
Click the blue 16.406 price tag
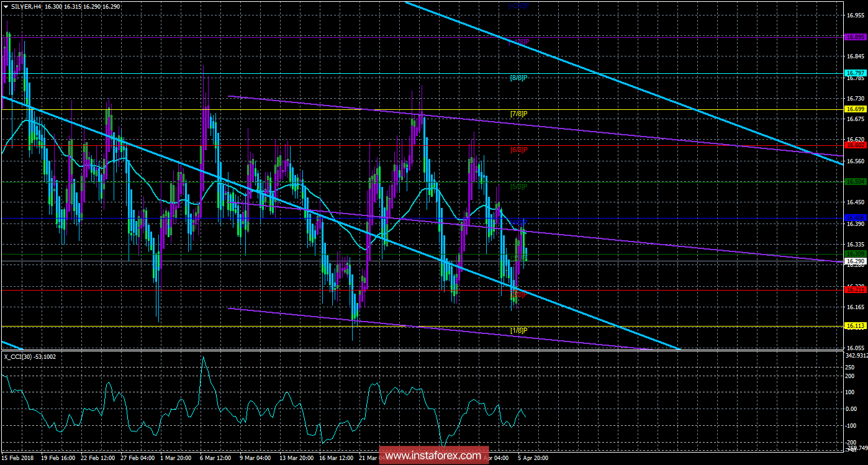coord(854,217)
